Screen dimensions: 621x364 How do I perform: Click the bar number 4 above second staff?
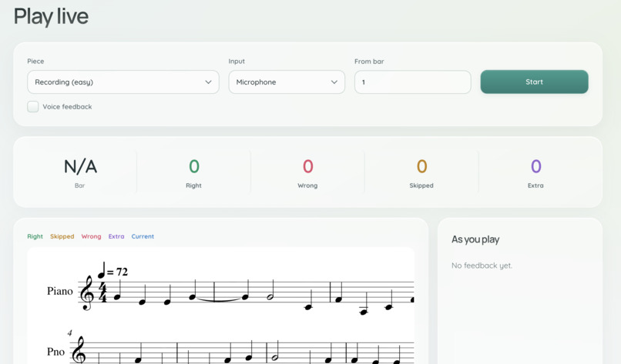click(69, 332)
